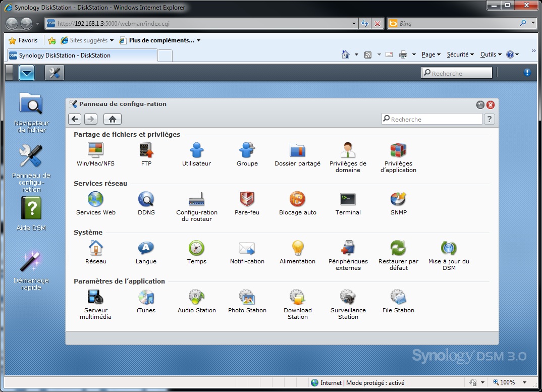This screenshot has width=542, height=392.
Task: Open Photo Station settings
Action: tap(247, 301)
